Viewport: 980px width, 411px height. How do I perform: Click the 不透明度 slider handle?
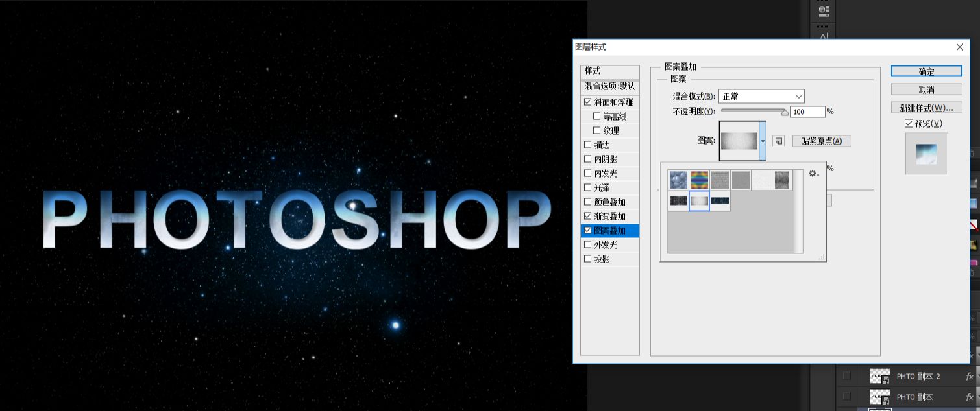point(785,112)
